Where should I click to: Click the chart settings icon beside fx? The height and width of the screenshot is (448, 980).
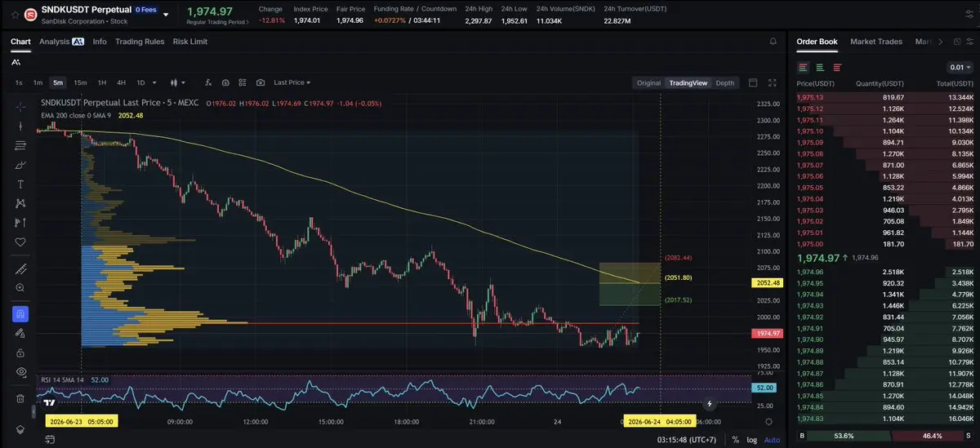click(x=225, y=82)
